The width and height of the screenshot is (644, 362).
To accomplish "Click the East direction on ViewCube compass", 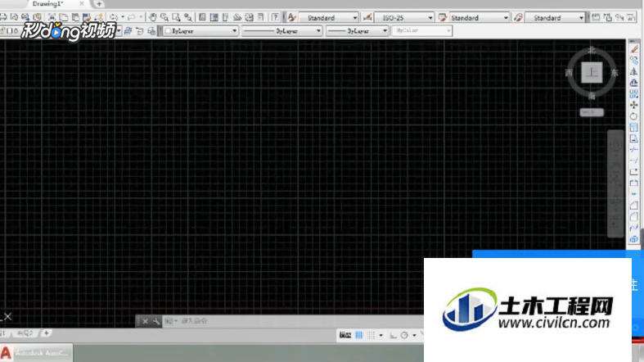I will [x=615, y=73].
